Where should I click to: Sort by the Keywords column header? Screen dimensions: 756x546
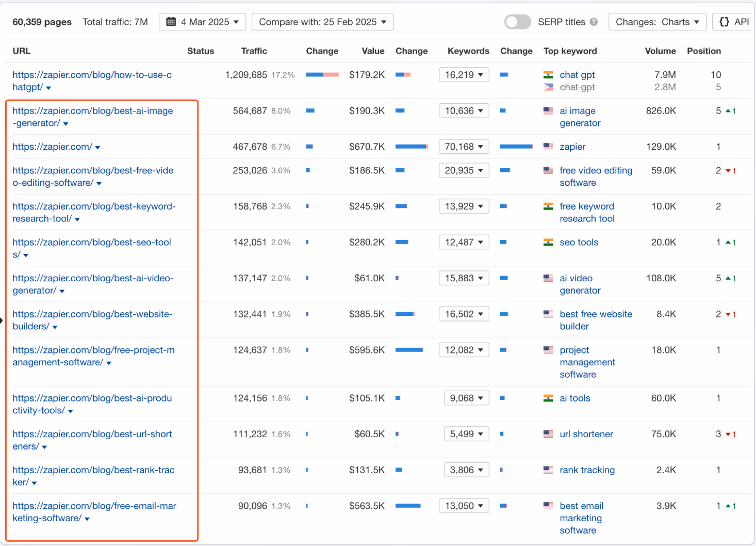468,51
